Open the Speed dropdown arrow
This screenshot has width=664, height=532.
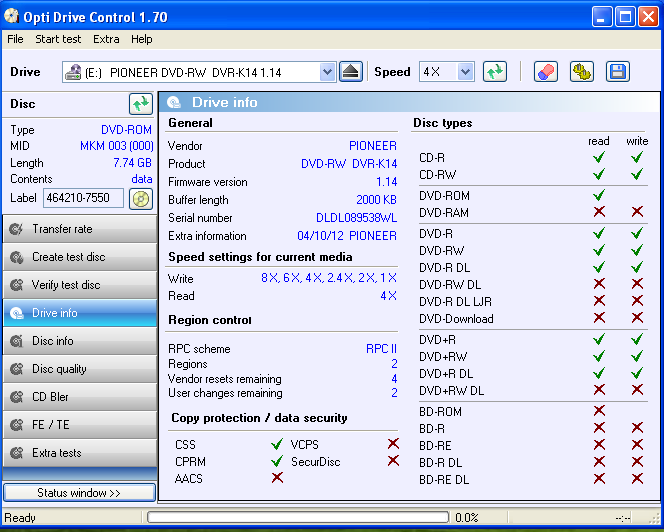pyautogui.click(x=465, y=72)
